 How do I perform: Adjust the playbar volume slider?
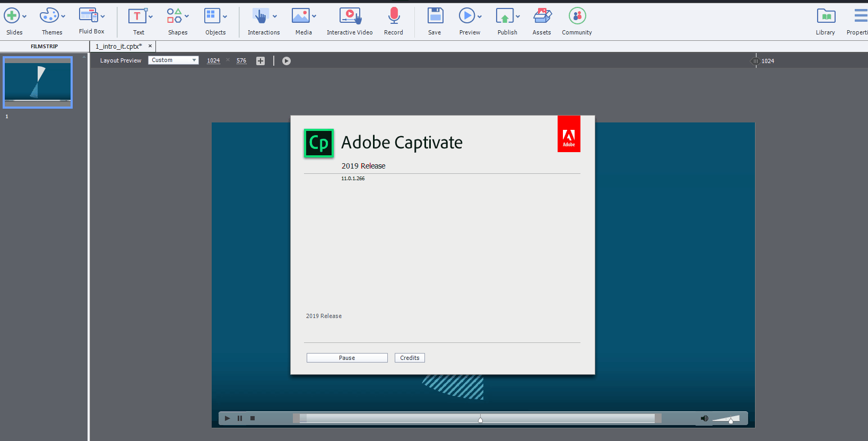pos(726,419)
